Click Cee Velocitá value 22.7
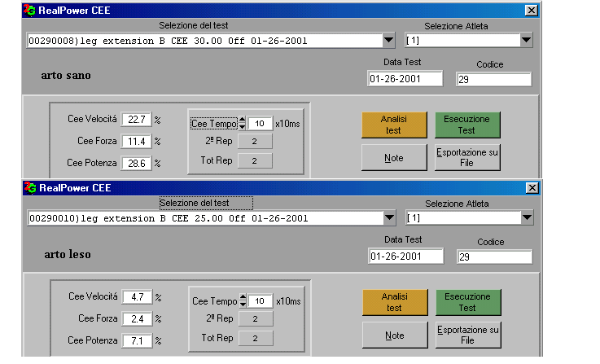 (136, 120)
